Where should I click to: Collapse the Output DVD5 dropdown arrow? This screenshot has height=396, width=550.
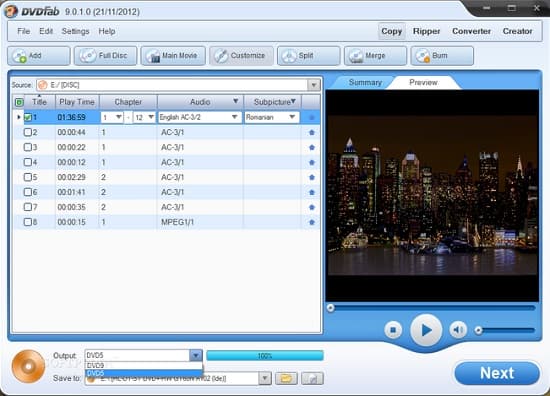point(196,356)
